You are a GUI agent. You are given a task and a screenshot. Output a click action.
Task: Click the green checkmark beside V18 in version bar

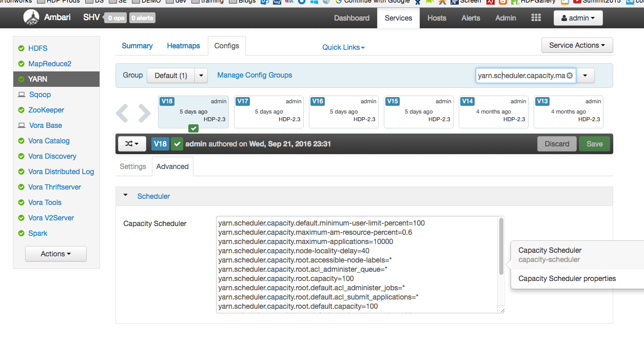177,144
